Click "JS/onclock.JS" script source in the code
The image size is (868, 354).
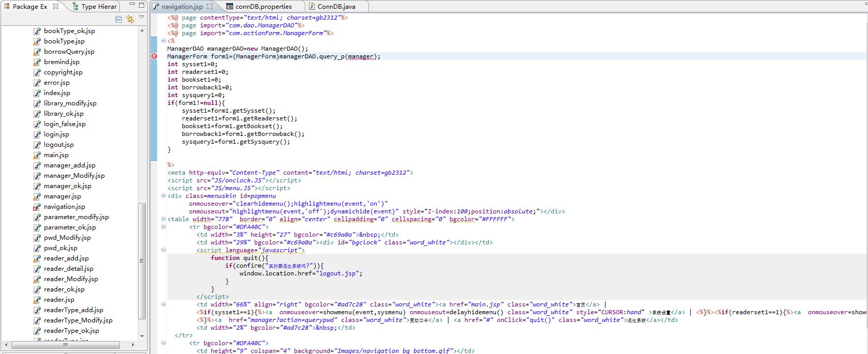[238, 180]
